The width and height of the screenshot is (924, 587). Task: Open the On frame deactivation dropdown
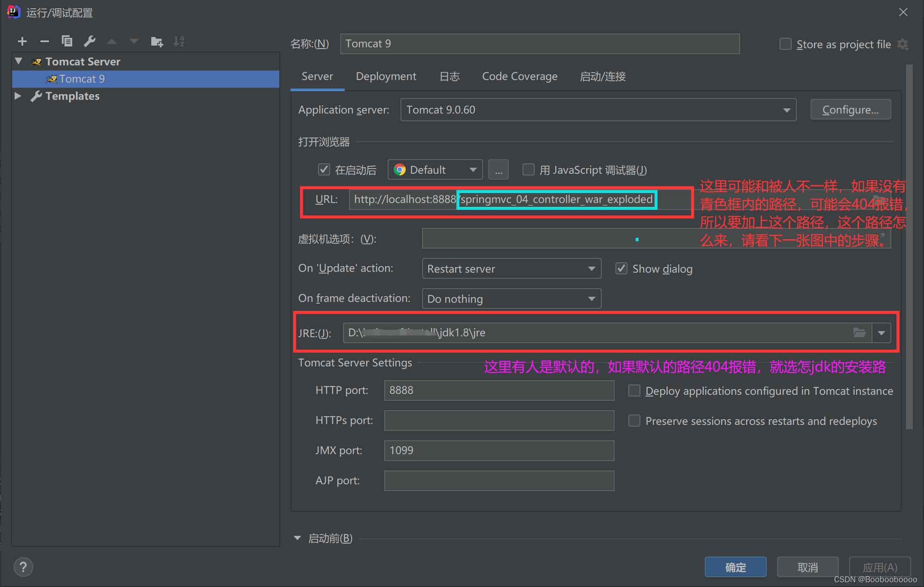[x=511, y=298]
